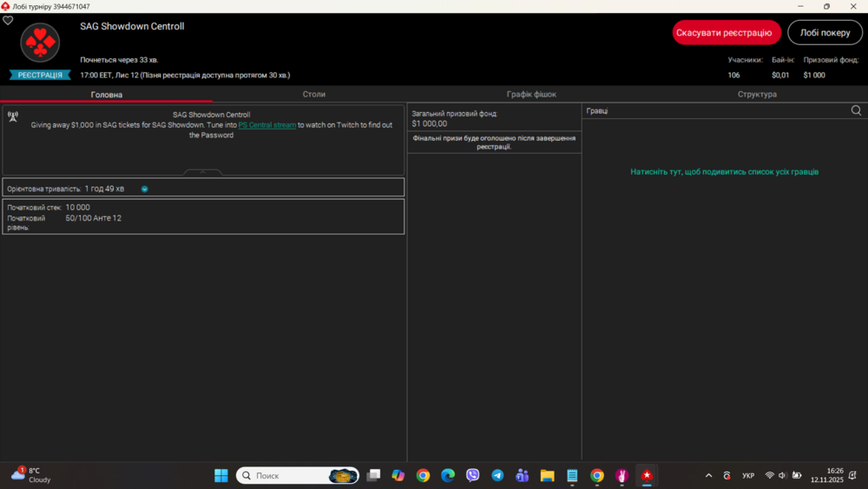Expand the estimated duration details arrow
The height and width of the screenshot is (489, 868).
pyautogui.click(x=145, y=188)
